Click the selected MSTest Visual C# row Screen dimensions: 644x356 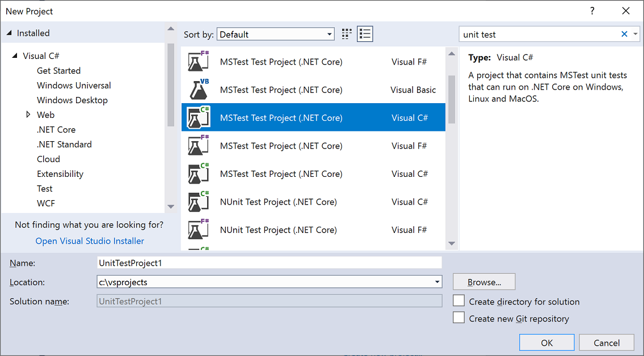pos(313,117)
